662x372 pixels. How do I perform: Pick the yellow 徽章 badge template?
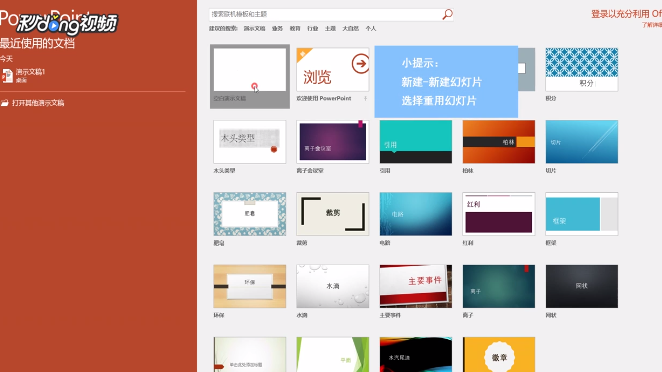[x=499, y=354]
